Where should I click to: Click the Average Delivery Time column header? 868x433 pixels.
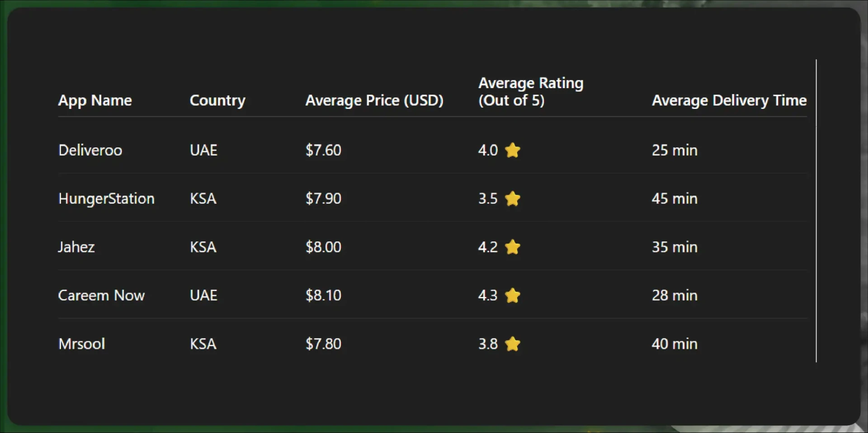coord(729,100)
